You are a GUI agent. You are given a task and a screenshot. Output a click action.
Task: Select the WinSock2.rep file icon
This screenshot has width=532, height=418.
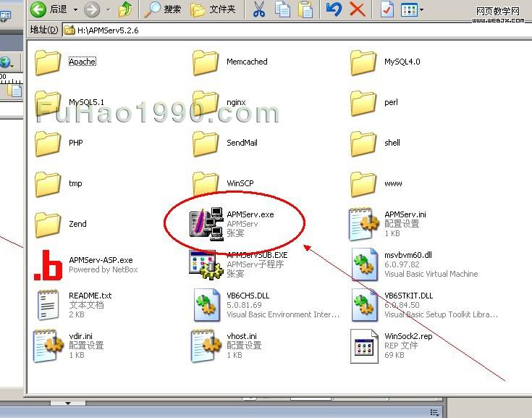click(364, 346)
